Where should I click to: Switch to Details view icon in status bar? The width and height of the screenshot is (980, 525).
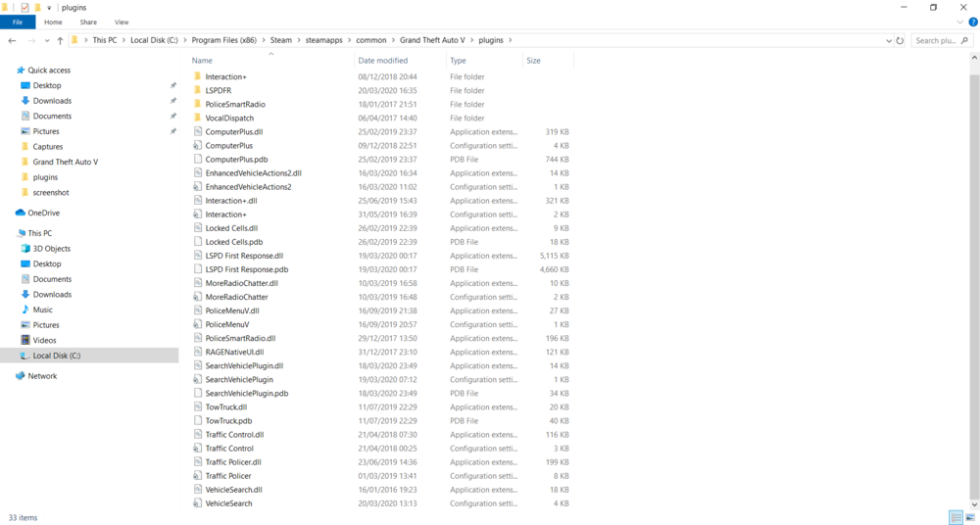click(x=955, y=517)
